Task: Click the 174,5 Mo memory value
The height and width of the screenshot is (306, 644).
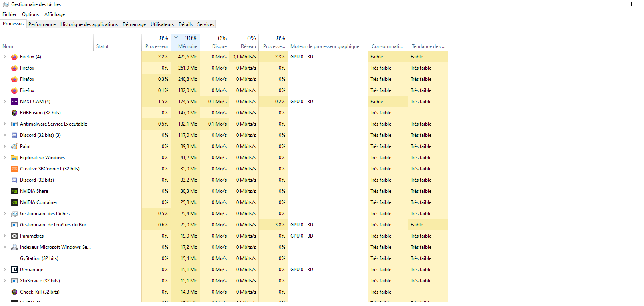Action: (188, 102)
